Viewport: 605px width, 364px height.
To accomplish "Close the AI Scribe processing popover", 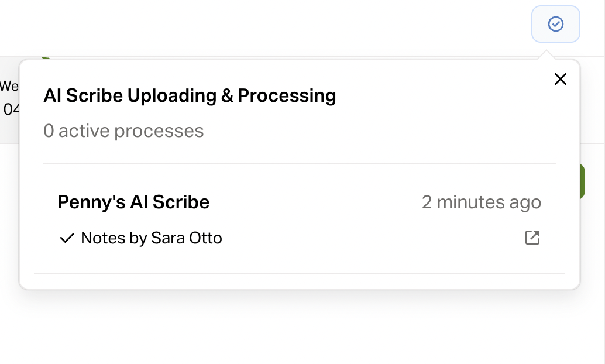I will [560, 79].
